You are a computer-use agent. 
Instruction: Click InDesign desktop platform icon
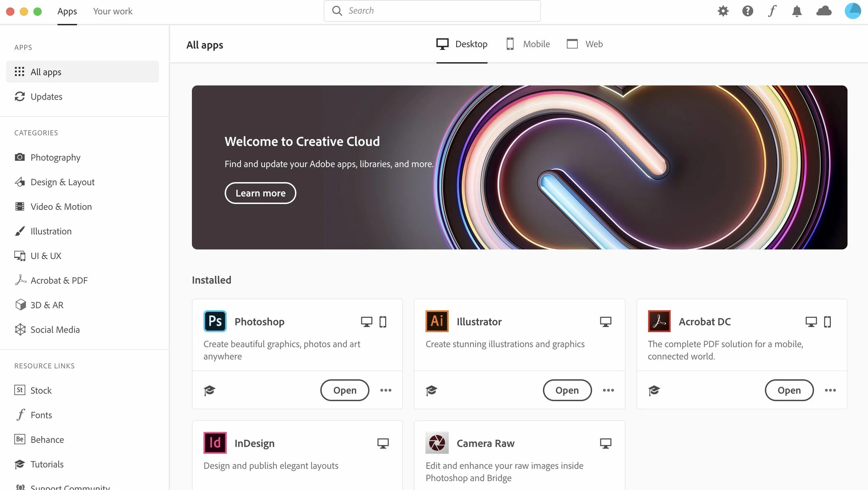click(383, 443)
